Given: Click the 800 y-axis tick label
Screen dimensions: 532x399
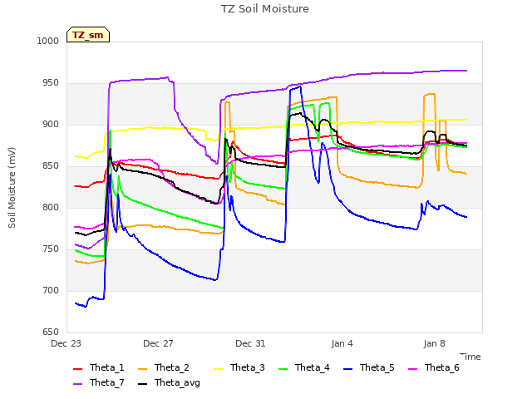Looking at the screenshot, I should (x=51, y=207).
